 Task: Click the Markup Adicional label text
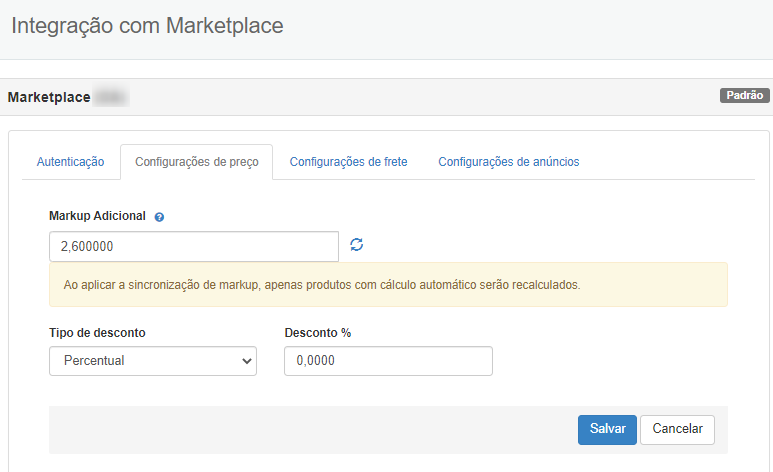[97, 216]
